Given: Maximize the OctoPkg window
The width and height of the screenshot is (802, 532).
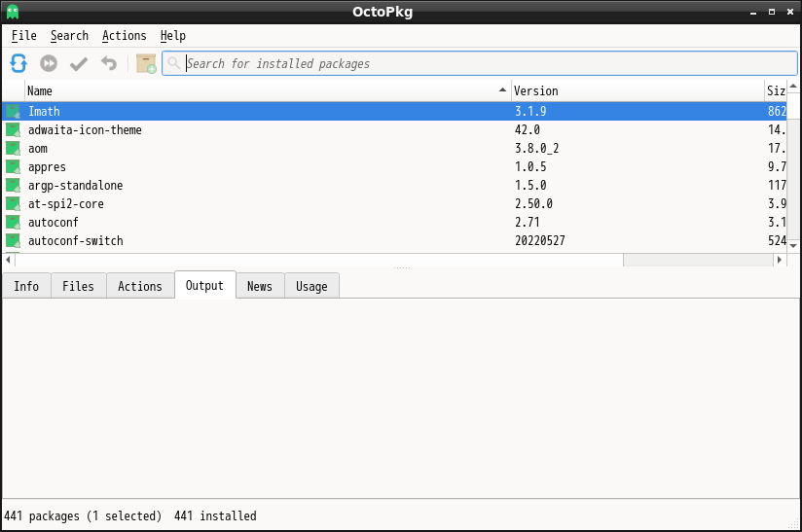Looking at the screenshot, I should click(x=772, y=12).
